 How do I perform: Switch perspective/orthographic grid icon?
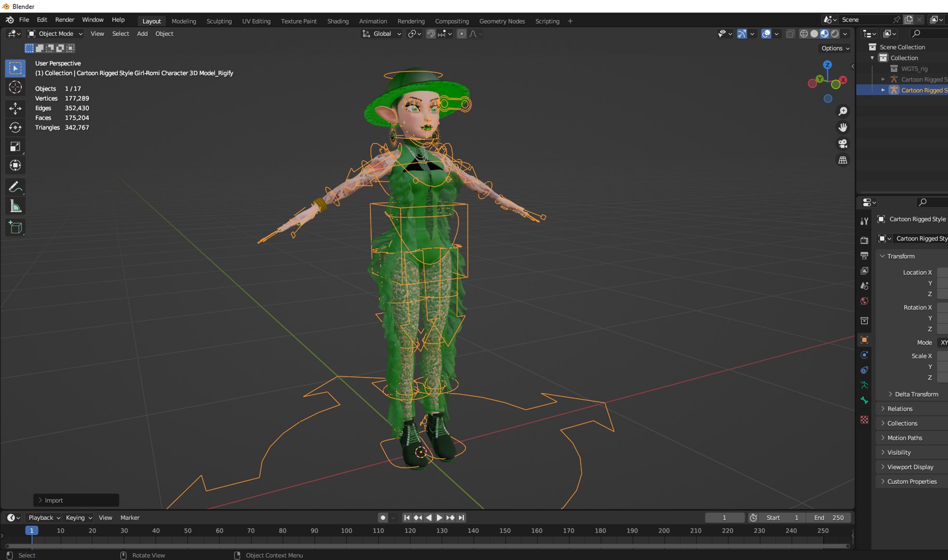pos(843,160)
